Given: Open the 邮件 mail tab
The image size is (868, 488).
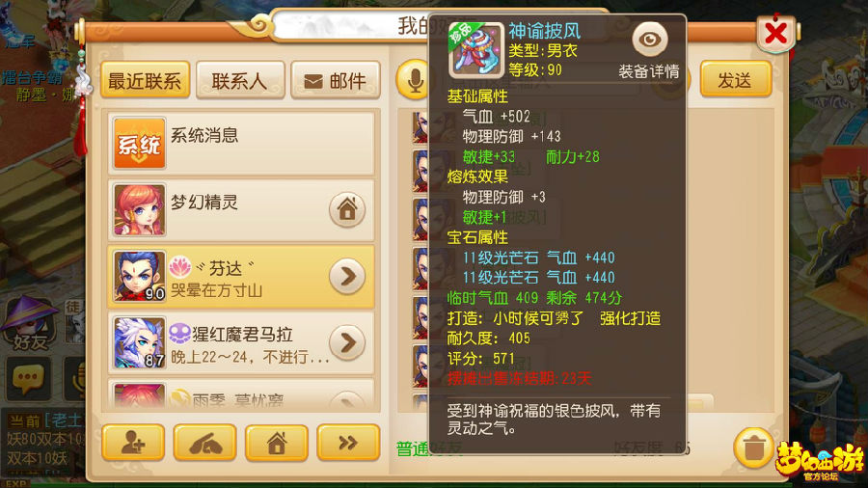Looking at the screenshot, I should coord(336,80).
